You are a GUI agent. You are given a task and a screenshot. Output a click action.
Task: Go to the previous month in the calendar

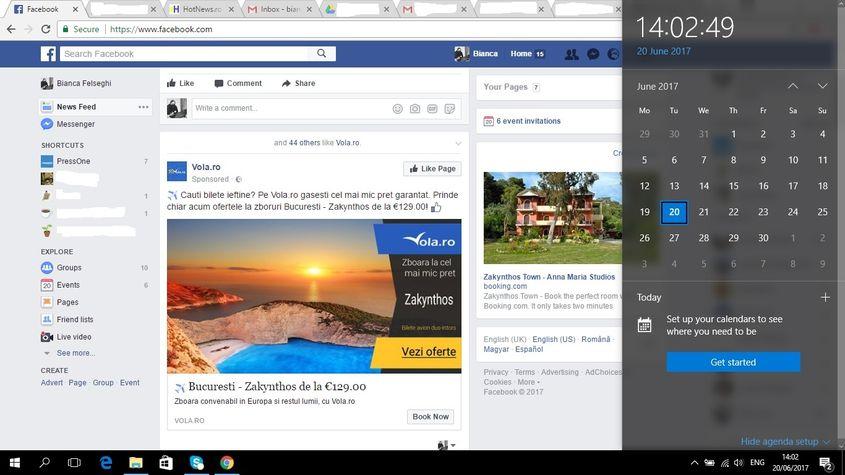tap(792, 86)
